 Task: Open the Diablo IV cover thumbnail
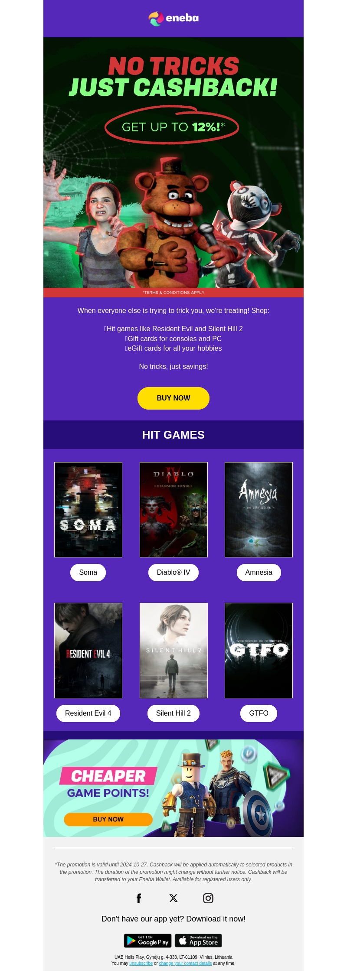coord(173,510)
